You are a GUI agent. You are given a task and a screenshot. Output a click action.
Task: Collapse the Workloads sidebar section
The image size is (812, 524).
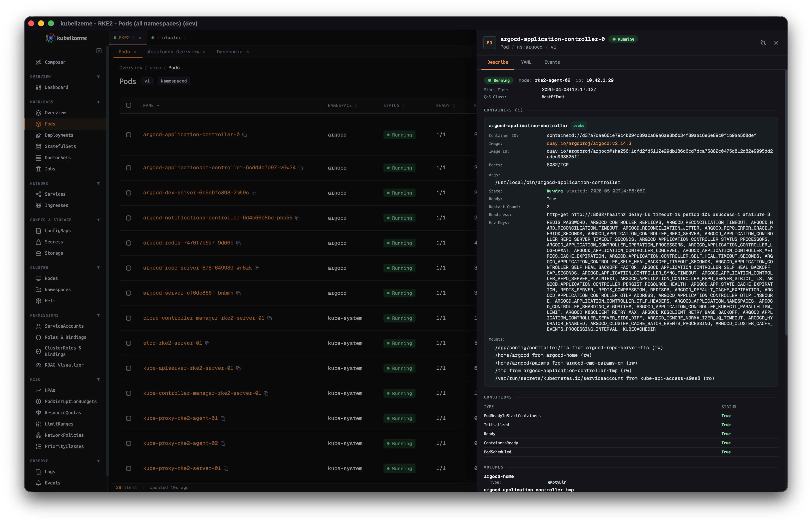(98, 102)
